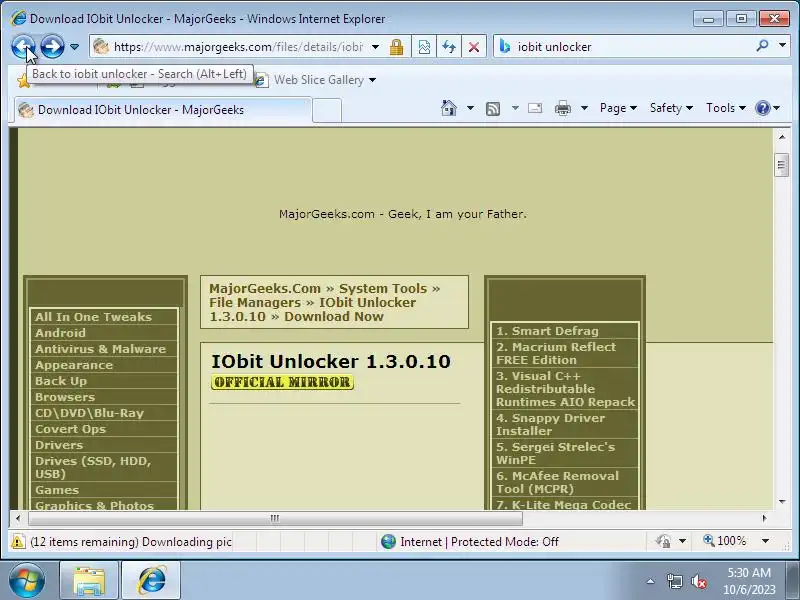Image resolution: width=800 pixels, height=600 pixels.
Task: Click the Forward navigation arrow
Action: coord(52,47)
